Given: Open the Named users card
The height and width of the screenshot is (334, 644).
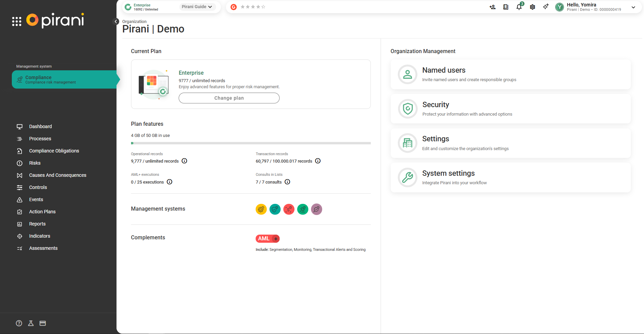Looking at the screenshot, I should [510, 74].
